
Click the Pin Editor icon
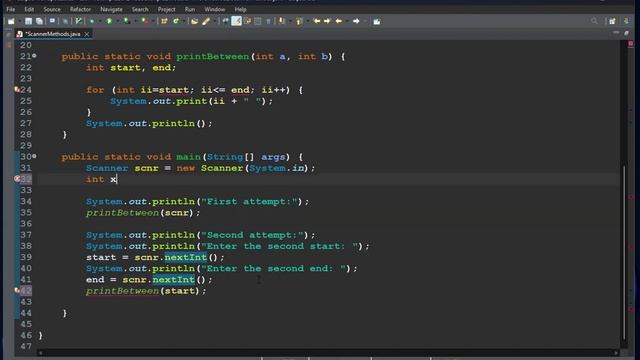click(376, 21)
